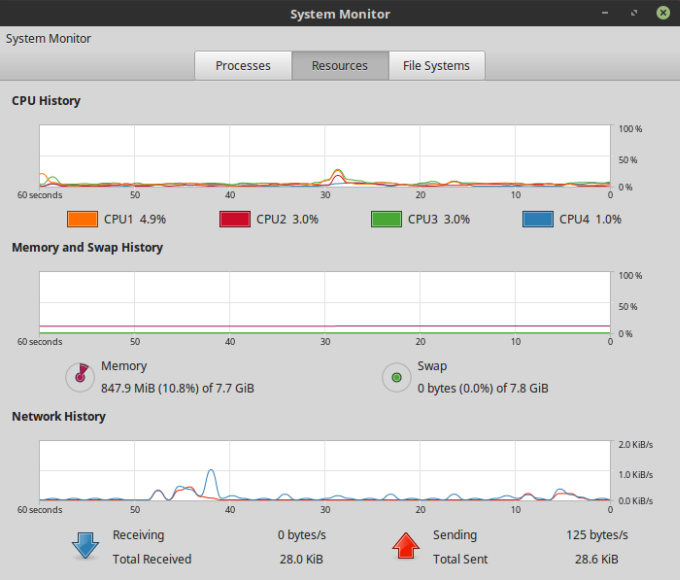The image size is (680, 580).
Task: Click the 0 bytes swap usage text
Action: coord(483,388)
